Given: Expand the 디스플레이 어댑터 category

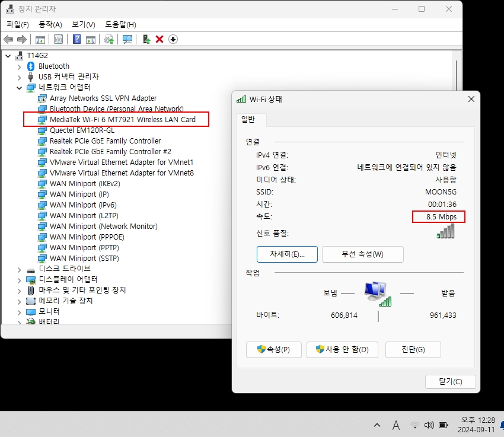Looking at the screenshot, I should click(x=20, y=280).
